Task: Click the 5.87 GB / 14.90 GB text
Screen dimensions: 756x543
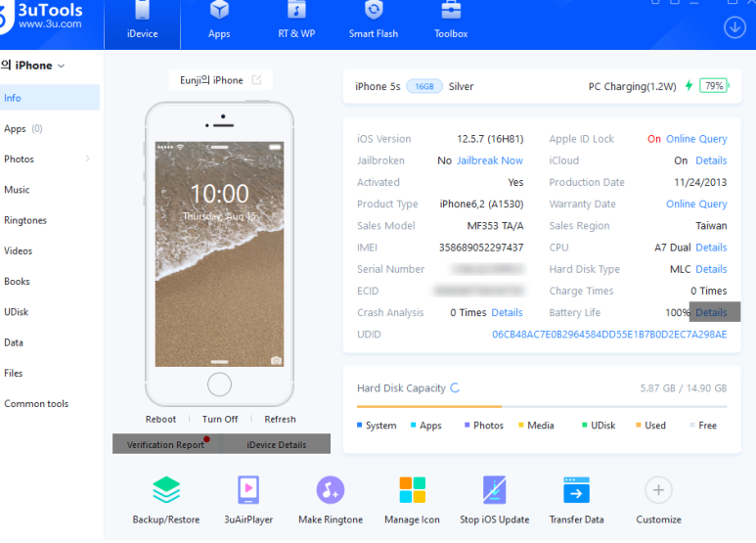Action: pyautogui.click(x=684, y=388)
